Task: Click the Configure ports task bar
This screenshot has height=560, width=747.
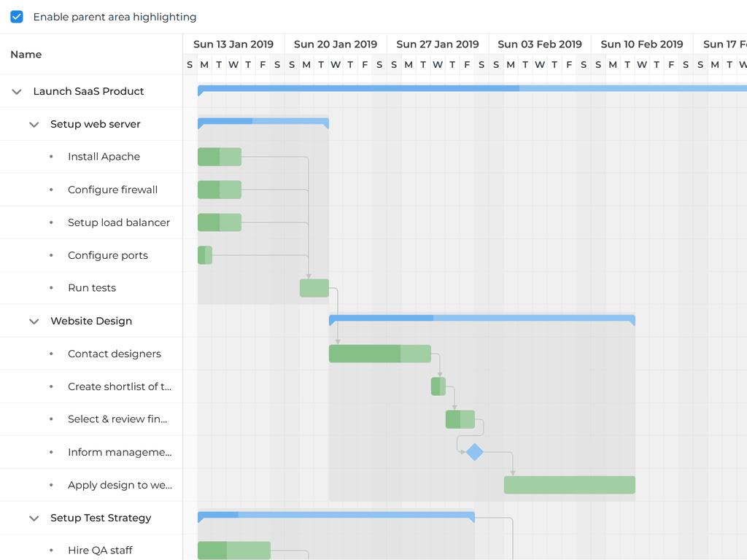Action: tap(205, 255)
